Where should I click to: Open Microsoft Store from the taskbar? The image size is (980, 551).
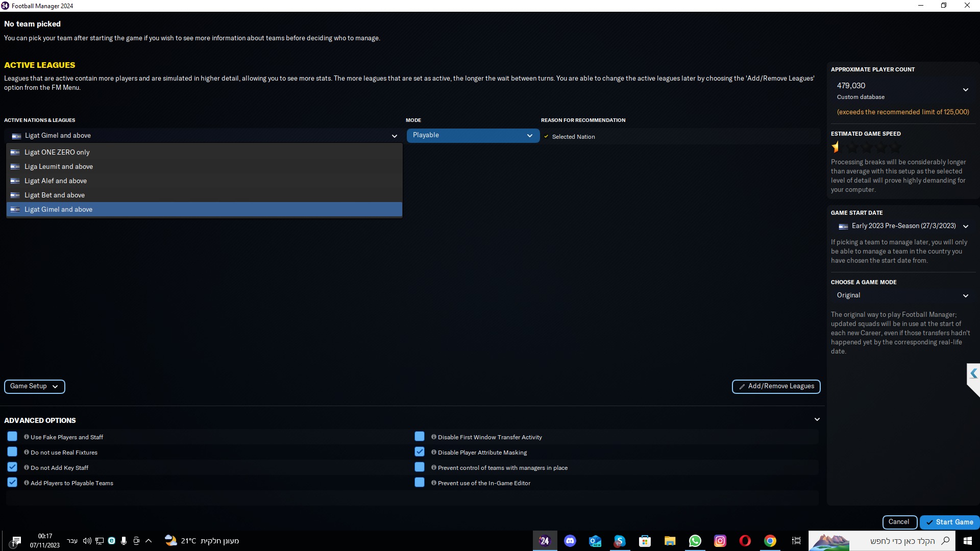pos(645,541)
